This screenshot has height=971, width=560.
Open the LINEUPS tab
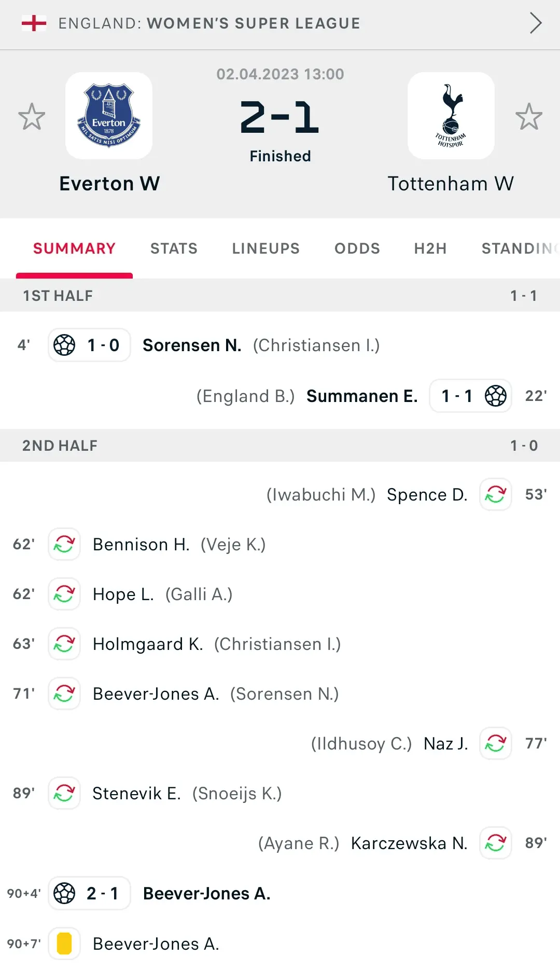(265, 248)
